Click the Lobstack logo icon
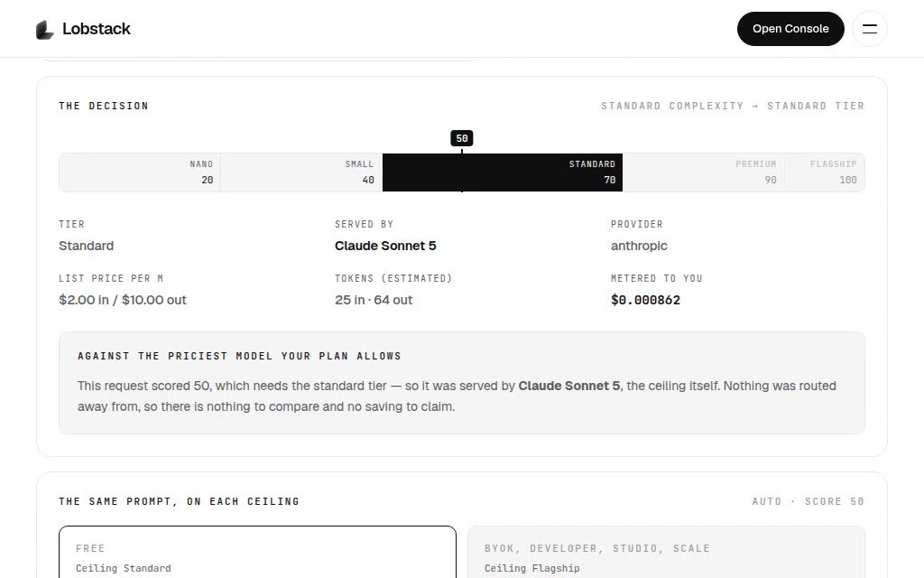This screenshot has height=578, width=924. 45,30
